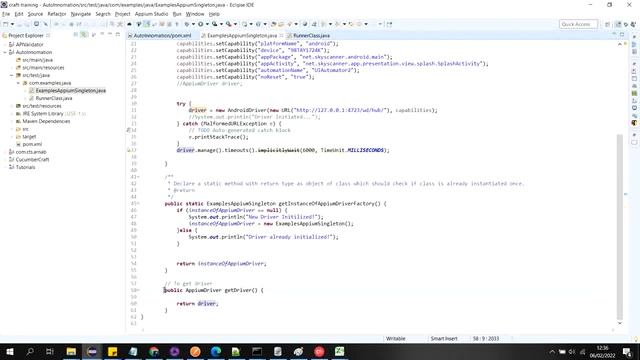Expand the APIValidator project
640x360 pixels.
[5, 44]
